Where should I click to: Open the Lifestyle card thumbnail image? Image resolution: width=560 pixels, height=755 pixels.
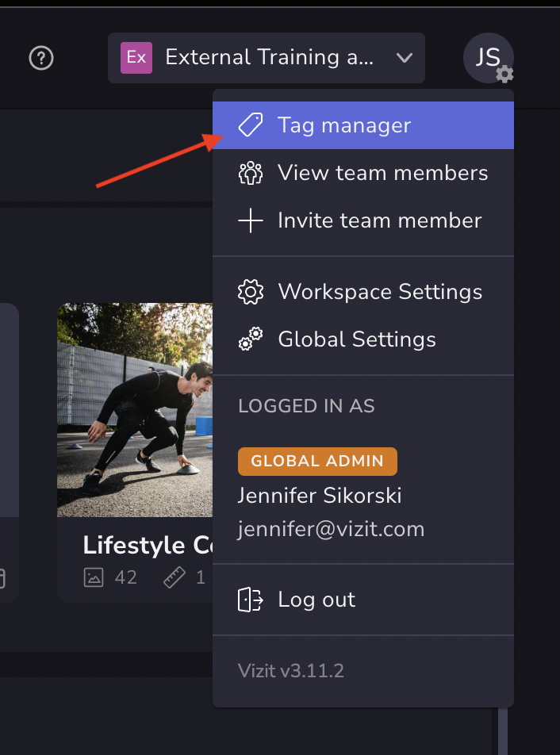[x=135, y=410]
